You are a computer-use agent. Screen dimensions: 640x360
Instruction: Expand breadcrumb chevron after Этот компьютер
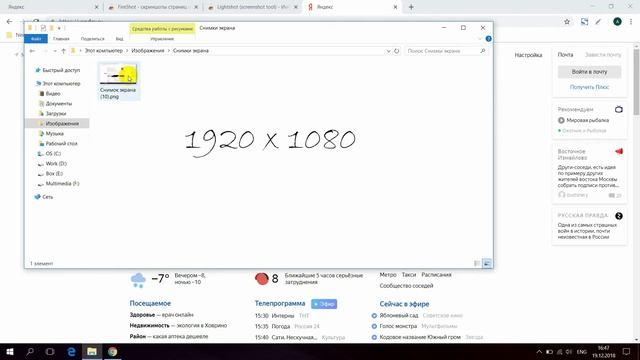click(127, 51)
